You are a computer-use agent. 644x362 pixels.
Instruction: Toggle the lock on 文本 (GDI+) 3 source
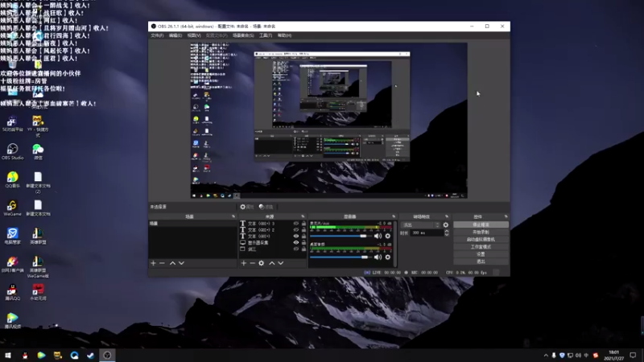tap(303, 224)
